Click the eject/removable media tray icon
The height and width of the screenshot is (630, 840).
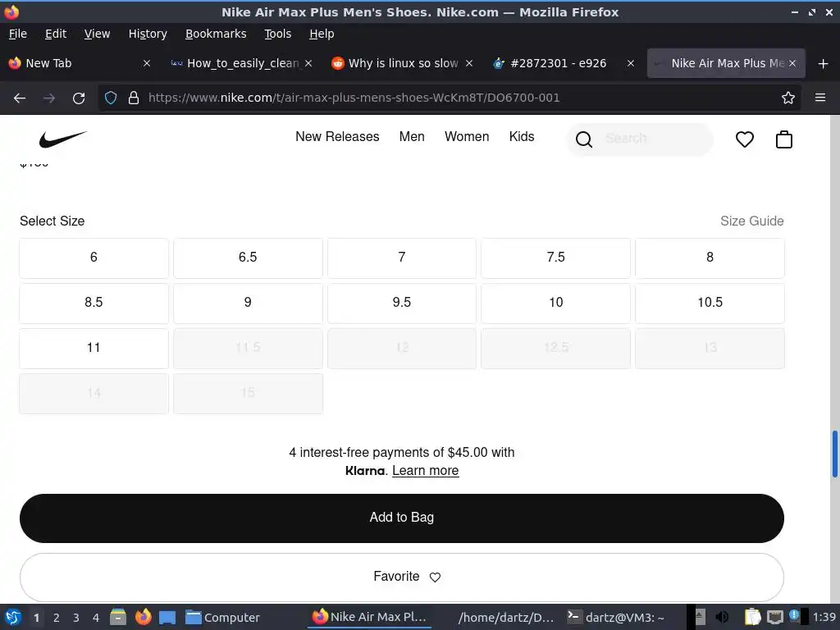tap(699, 617)
